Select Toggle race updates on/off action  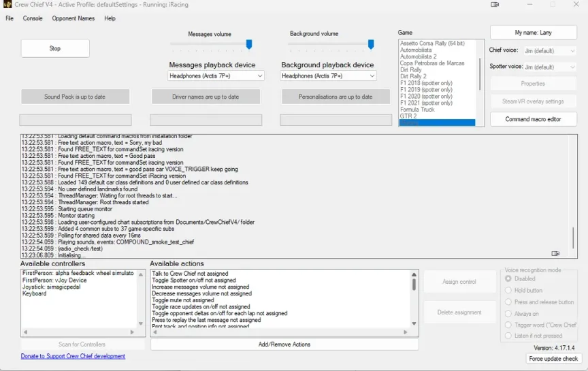(x=201, y=306)
